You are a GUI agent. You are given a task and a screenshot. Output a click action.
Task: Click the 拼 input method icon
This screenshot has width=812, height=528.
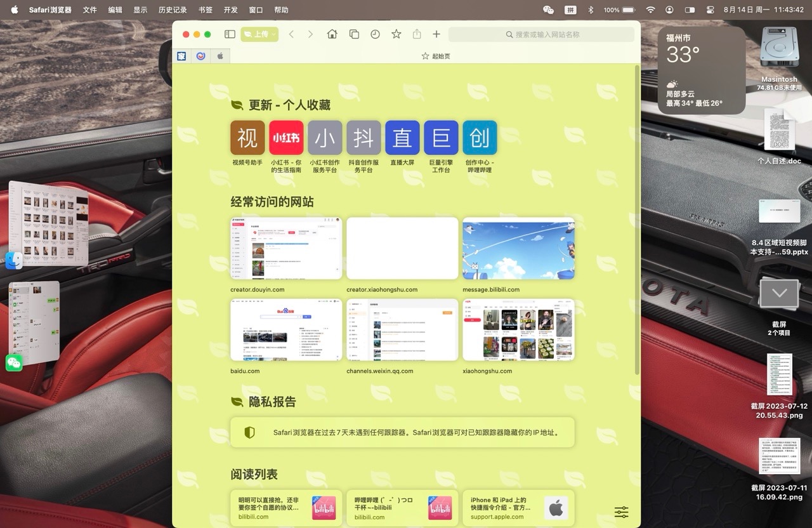[570, 10]
